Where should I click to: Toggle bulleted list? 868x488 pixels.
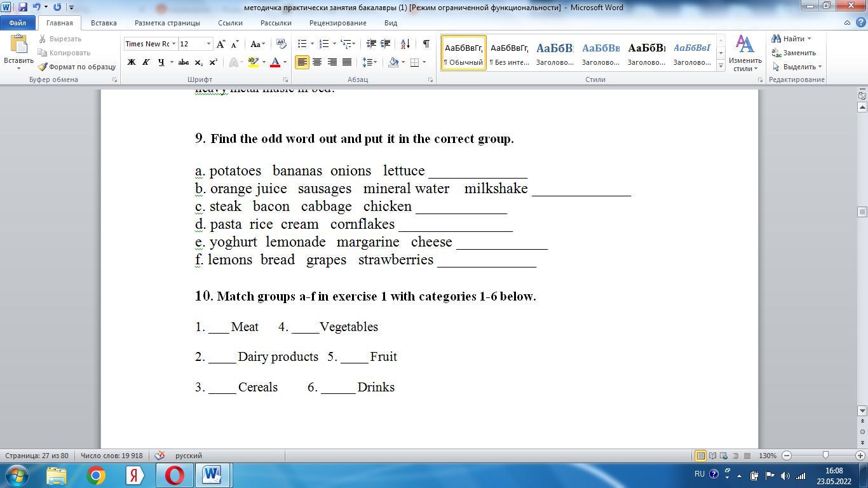302,44
